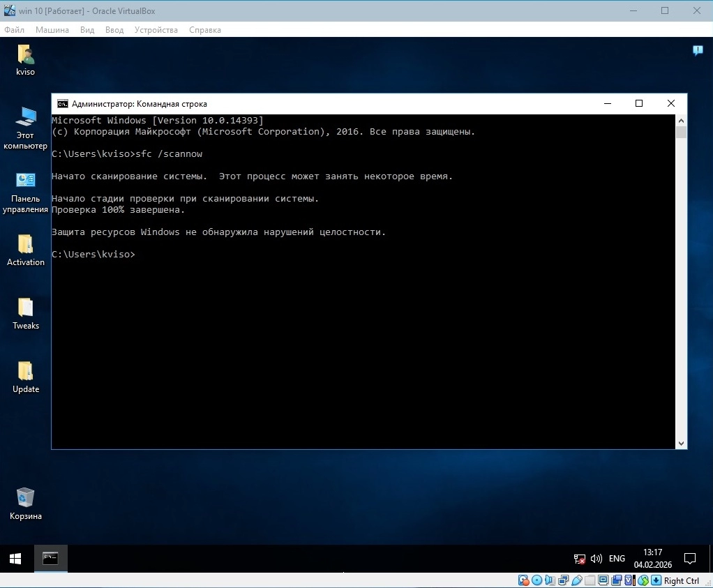This screenshot has height=588, width=713.
Task: Click the cmd system menu icon in title bar
Action: coord(62,104)
